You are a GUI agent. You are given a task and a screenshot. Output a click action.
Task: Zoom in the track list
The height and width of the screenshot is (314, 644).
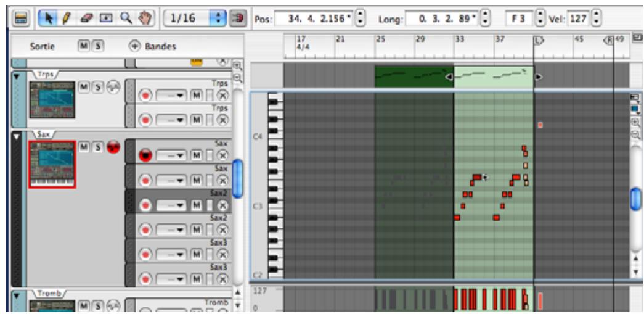[237, 65]
